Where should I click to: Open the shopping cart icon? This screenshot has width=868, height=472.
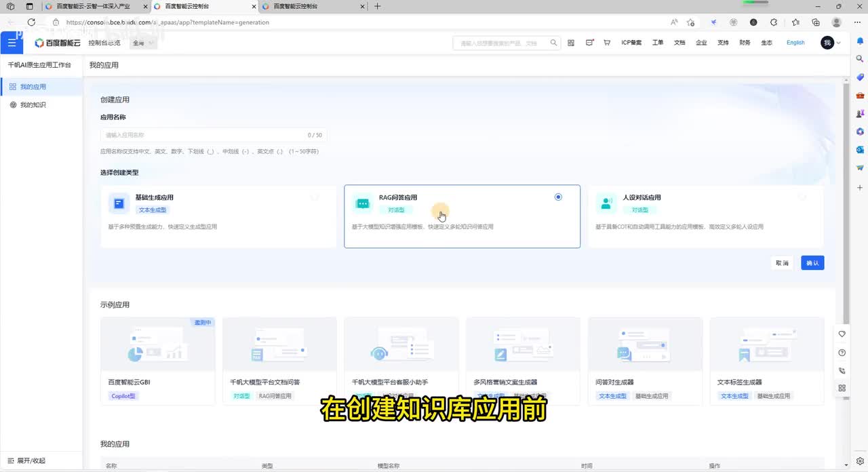[607, 43]
